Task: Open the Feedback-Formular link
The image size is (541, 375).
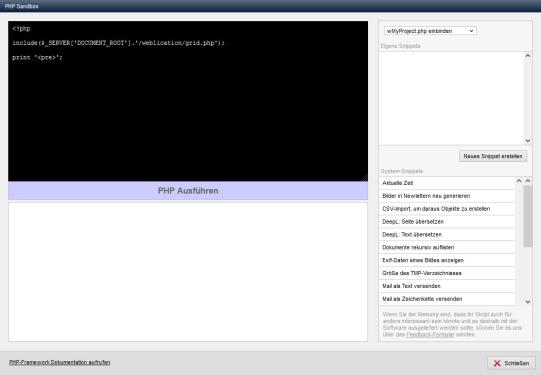Action: click(430, 334)
